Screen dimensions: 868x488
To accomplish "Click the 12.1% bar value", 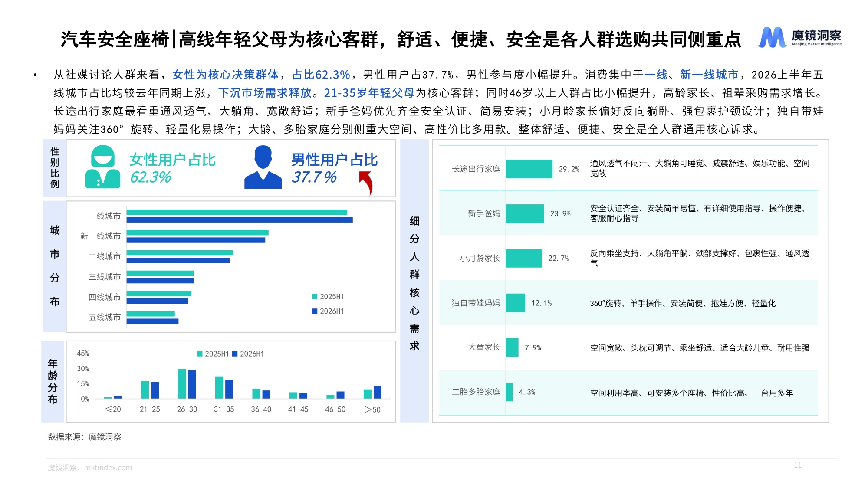I will [x=542, y=303].
